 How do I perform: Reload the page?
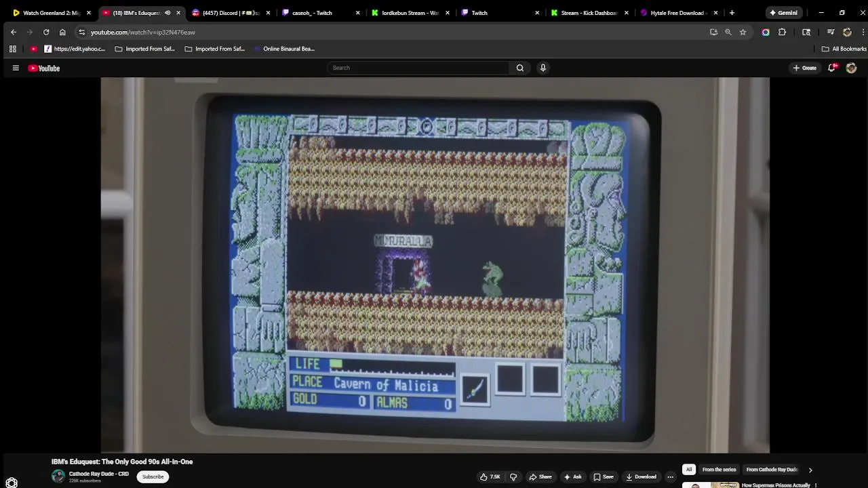[x=46, y=32]
